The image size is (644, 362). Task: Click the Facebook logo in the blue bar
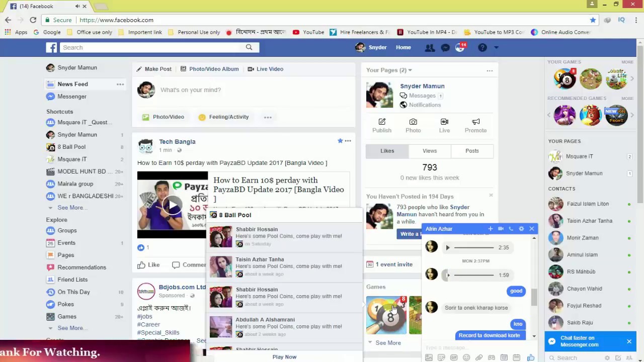point(51,47)
